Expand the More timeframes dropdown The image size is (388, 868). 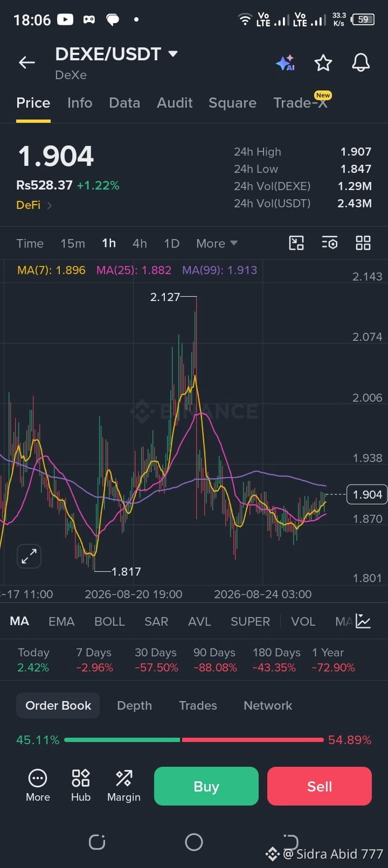(x=217, y=243)
